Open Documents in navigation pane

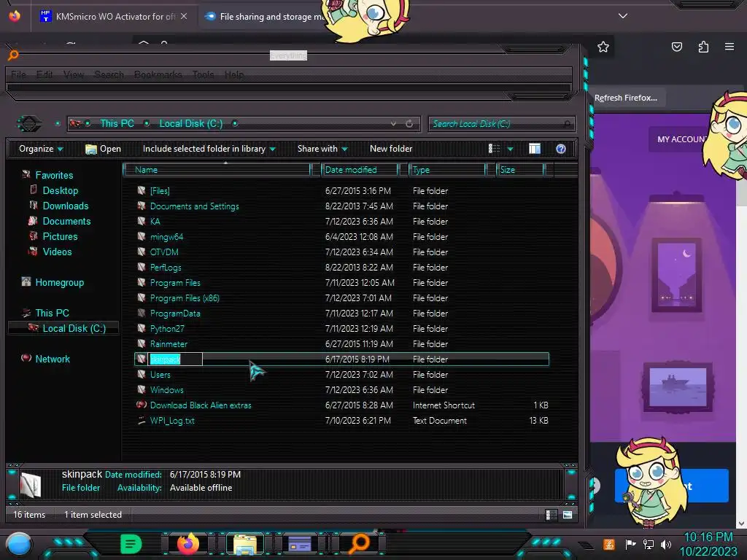(66, 221)
